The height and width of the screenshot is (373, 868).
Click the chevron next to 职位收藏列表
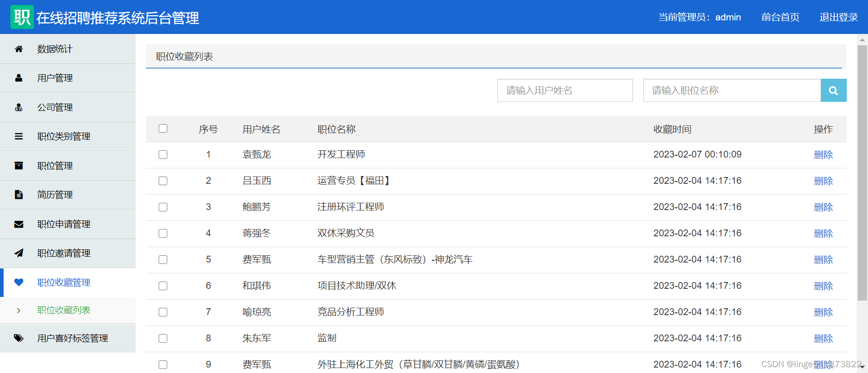pyautogui.click(x=19, y=311)
